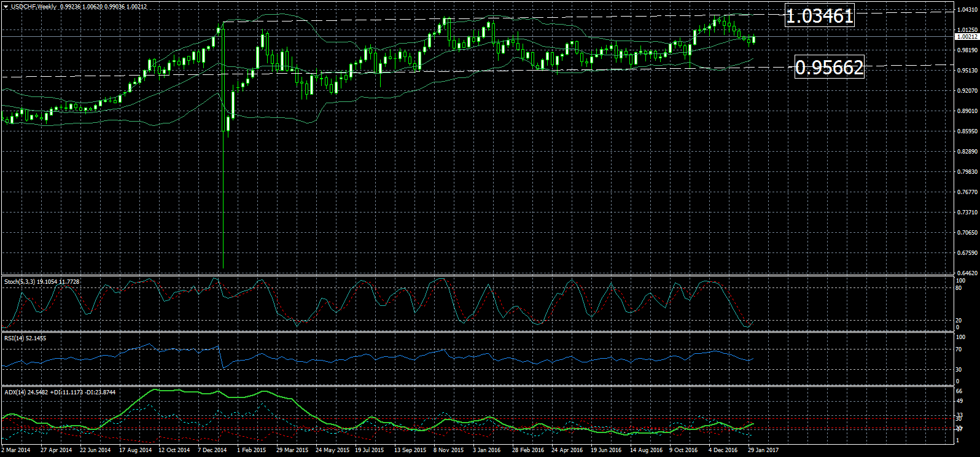Click the 70 level on RSI scale
Screen dimensions: 980x457
click(x=960, y=350)
